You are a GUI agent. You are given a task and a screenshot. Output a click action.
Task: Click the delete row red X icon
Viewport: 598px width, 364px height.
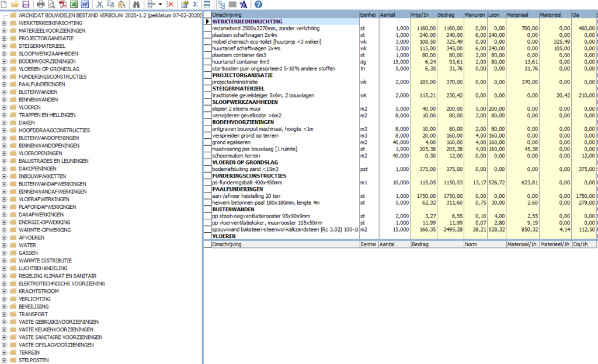[170, 4]
